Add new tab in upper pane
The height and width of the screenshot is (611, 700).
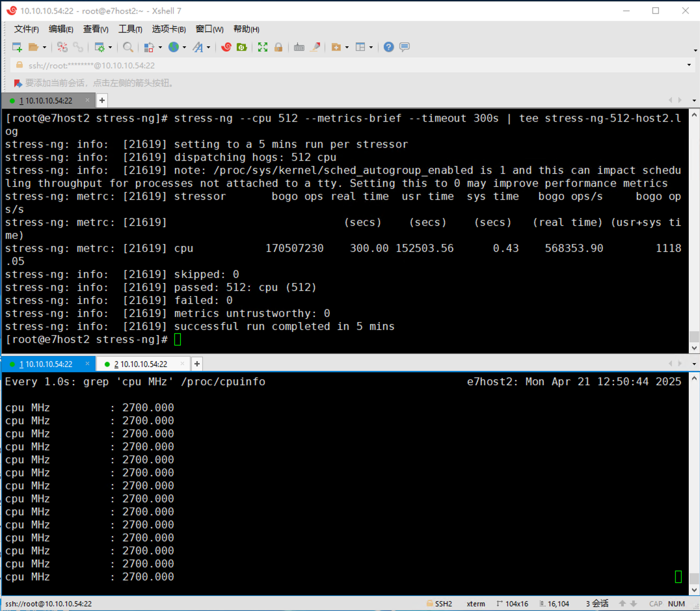tap(102, 100)
